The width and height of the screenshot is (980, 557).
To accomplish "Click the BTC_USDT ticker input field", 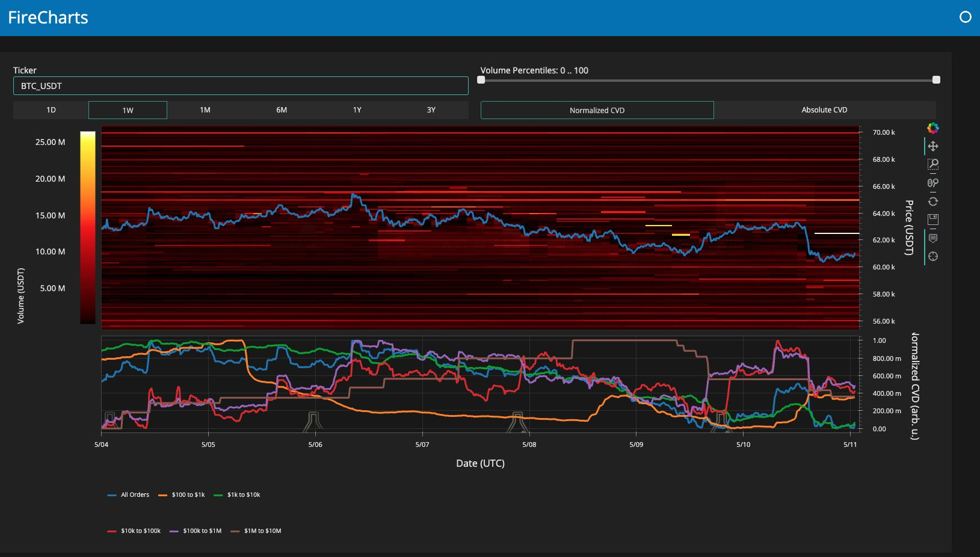I will coord(241,86).
